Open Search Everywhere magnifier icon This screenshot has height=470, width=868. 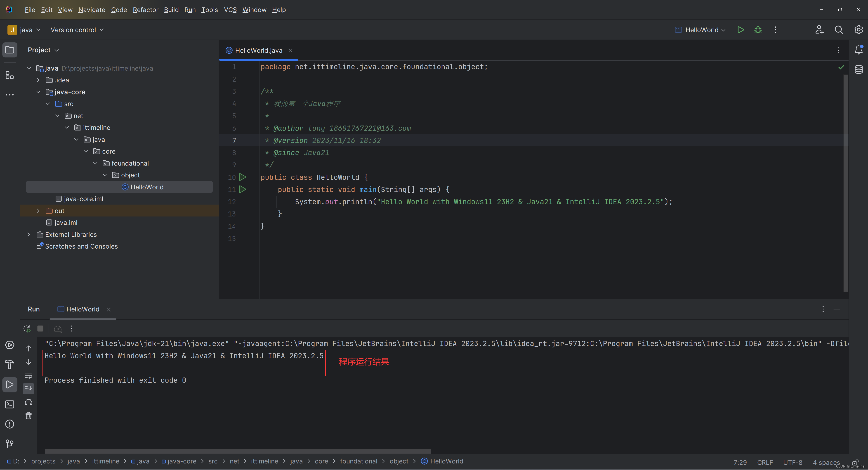839,30
